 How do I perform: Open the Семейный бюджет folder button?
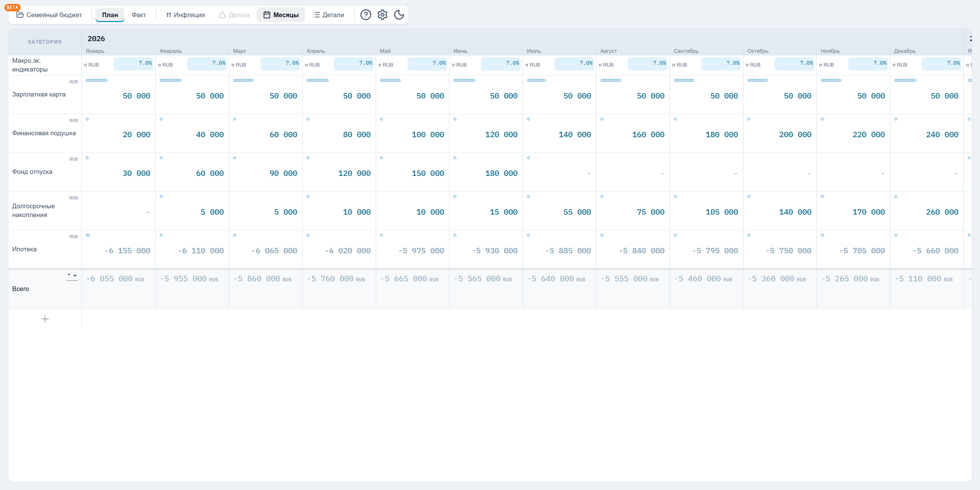[x=49, y=15]
